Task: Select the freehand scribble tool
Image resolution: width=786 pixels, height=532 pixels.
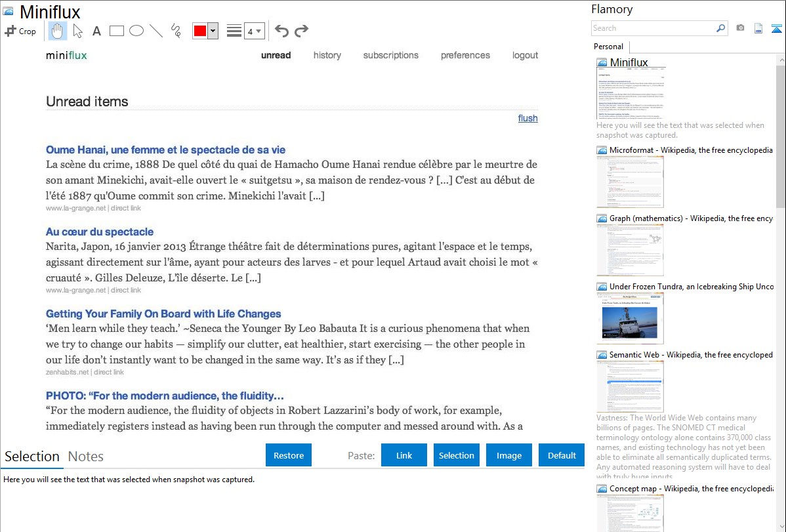Action: coord(175,31)
